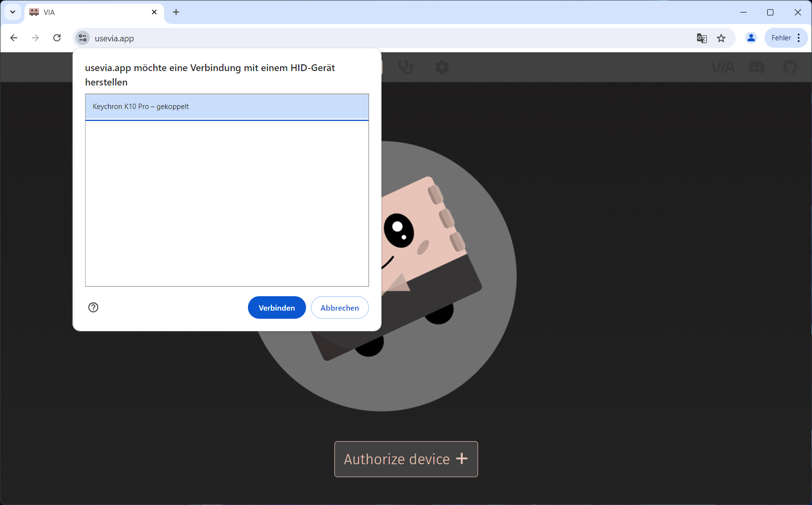Viewport: 812px width, 505px height.
Task: Open the Chrome profile avatar icon
Action: [751, 38]
